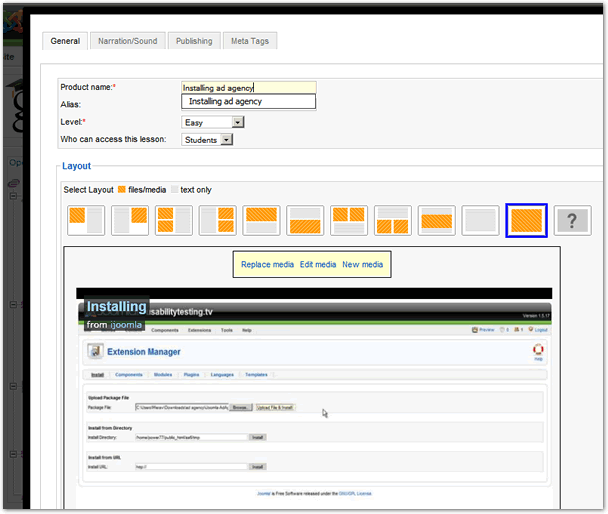Open Extensions menu in preview screenshot
This screenshot has width=608, height=514.
click(199, 330)
